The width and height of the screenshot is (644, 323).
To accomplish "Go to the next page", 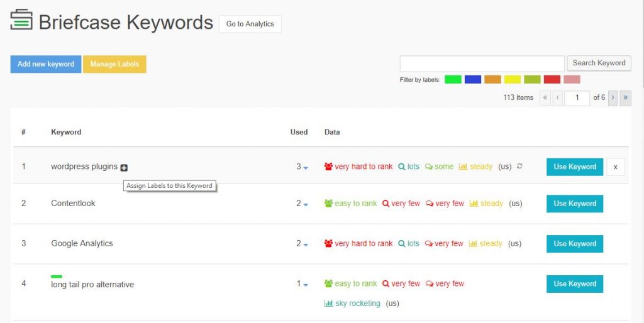I will (x=613, y=97).
